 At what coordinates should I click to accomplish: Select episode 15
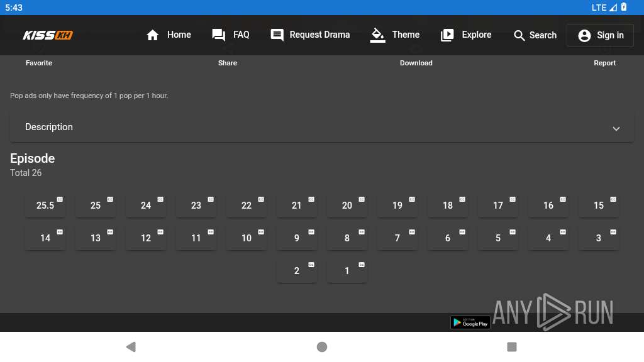(599, 206)
